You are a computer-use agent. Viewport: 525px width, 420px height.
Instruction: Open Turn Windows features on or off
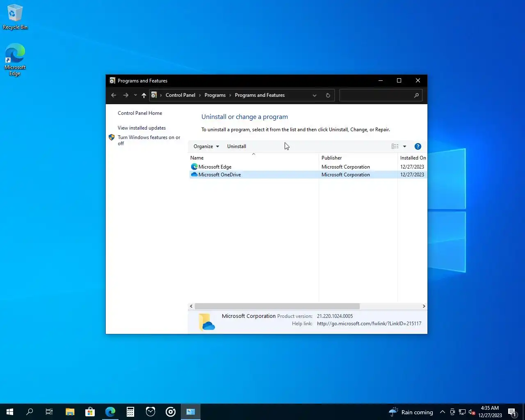pos(149,140)
